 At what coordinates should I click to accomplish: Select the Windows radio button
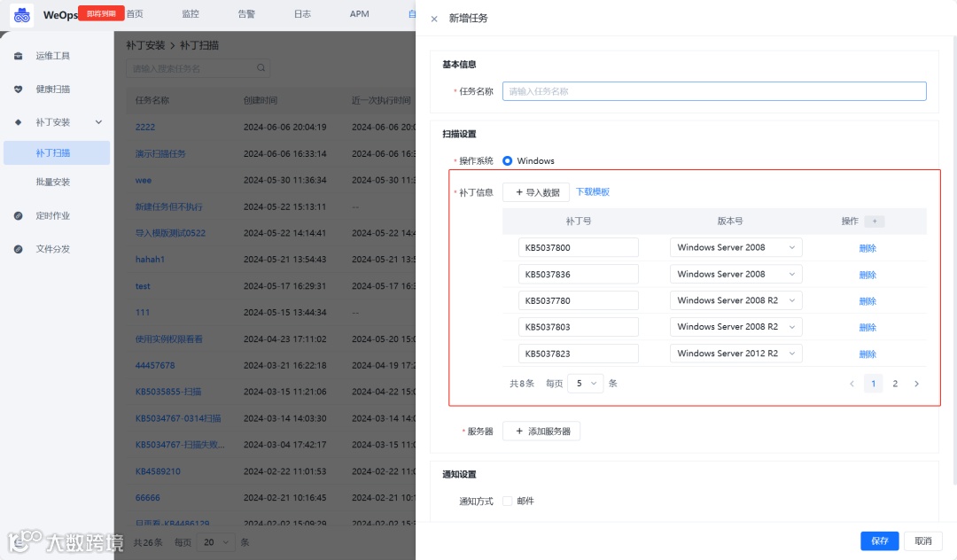coord(507,161)
